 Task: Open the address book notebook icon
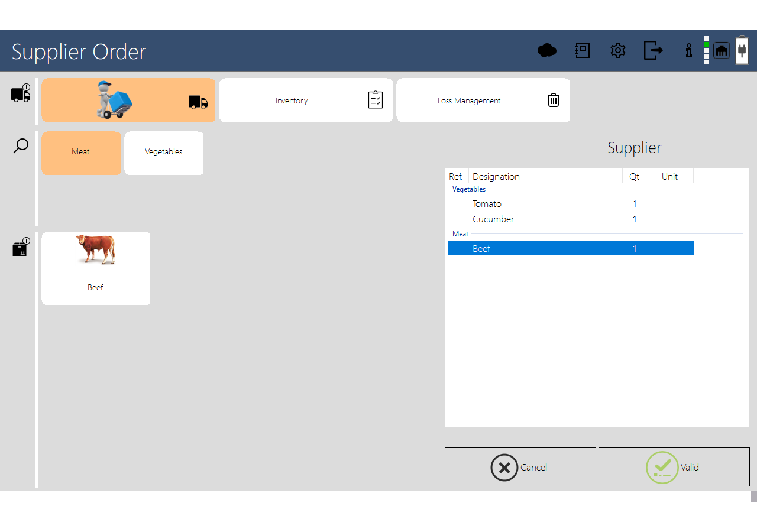tap(583, 51)
